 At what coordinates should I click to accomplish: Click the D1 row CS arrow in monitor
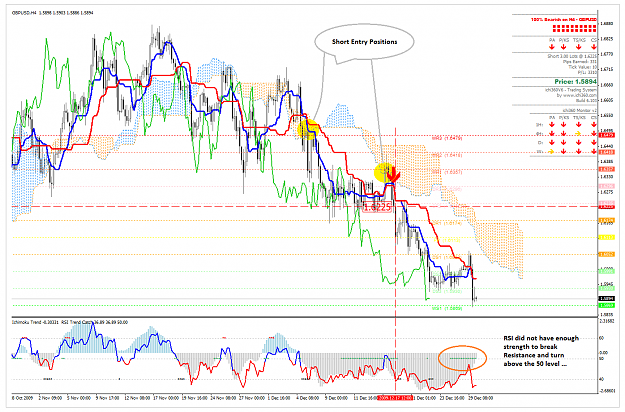tap(594, 142)
